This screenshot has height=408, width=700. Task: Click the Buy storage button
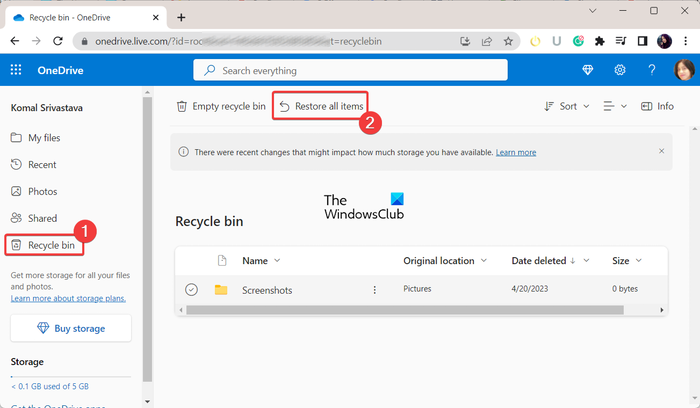tap(71, 328)
